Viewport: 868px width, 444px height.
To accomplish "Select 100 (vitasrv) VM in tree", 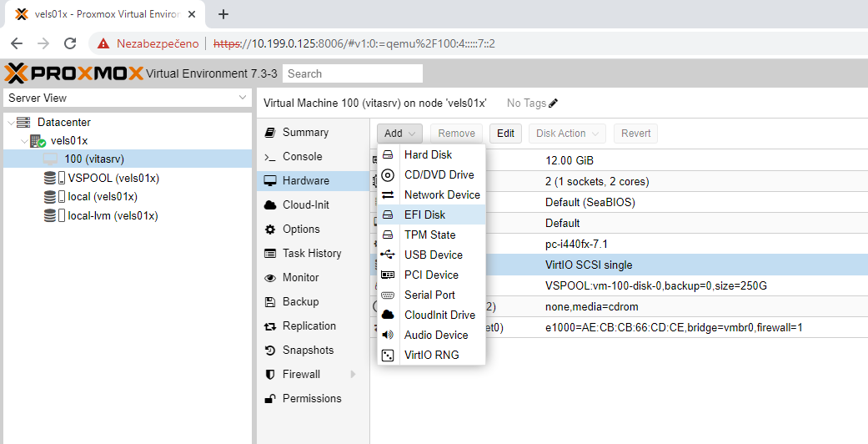I will coord(93,159).
